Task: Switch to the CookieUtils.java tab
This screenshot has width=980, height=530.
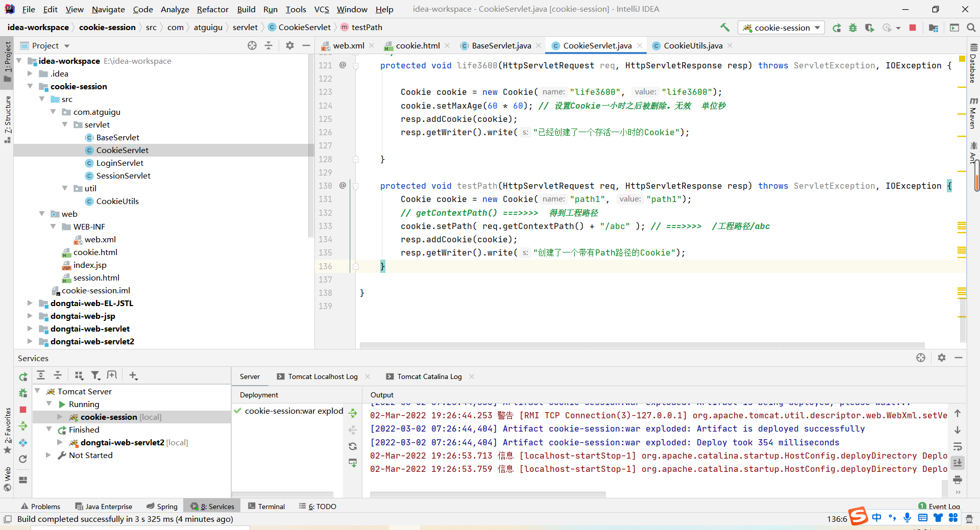Action: pos(693,45)
